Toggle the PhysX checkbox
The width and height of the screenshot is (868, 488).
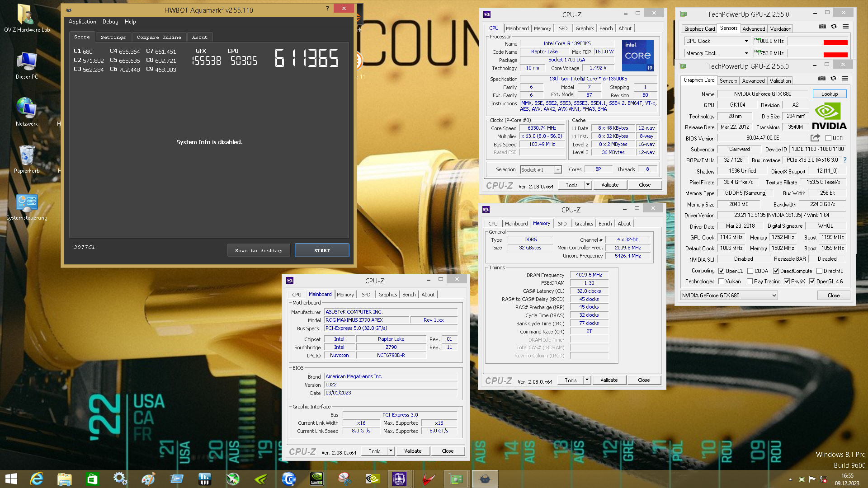(787, 282)
